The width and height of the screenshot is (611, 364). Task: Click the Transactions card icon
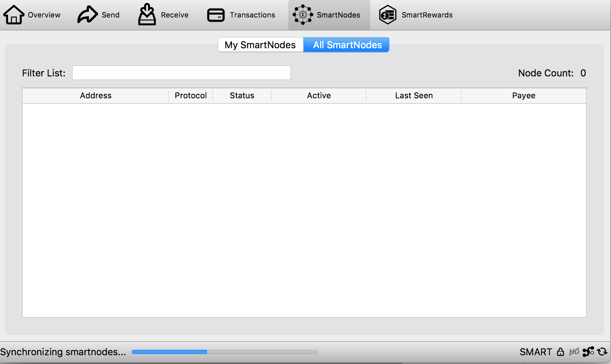(216, 15)
